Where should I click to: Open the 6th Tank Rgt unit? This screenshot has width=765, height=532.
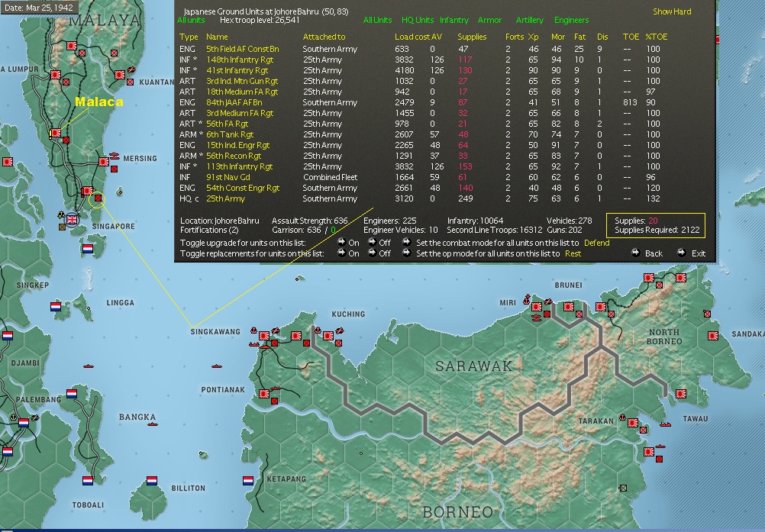click(230, 134)
